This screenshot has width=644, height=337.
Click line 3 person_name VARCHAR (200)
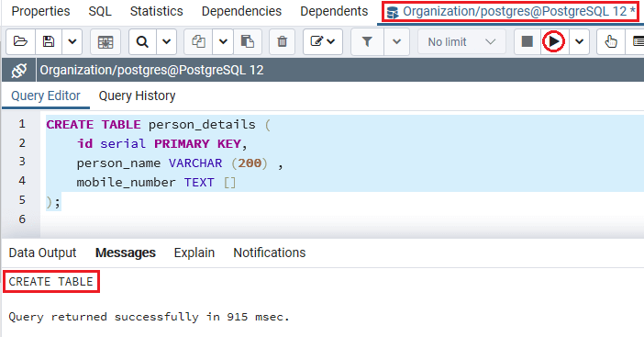[x=180, y=163]
